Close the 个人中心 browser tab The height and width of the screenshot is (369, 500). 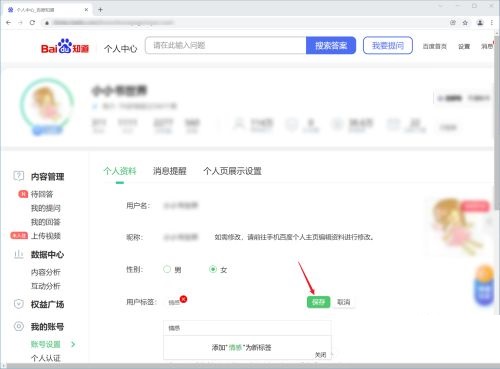point(86,10)
